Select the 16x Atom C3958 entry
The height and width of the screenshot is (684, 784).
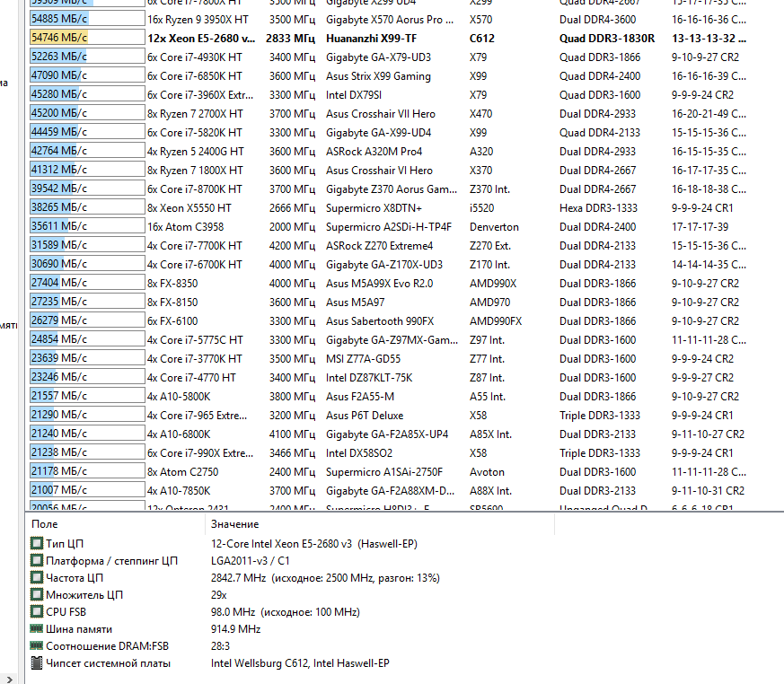[186, 227]
